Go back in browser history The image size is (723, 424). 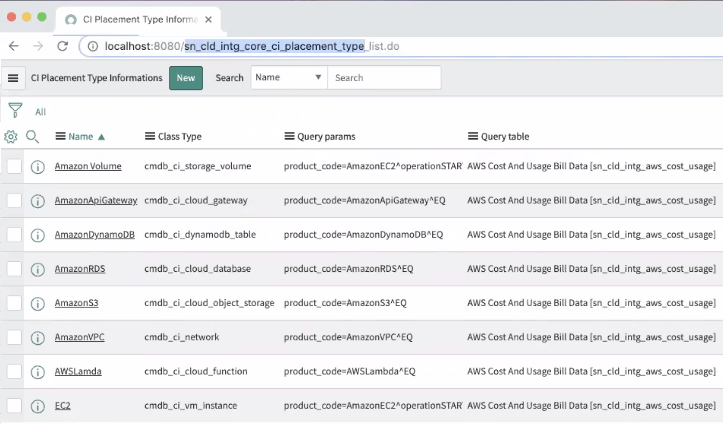14,46
